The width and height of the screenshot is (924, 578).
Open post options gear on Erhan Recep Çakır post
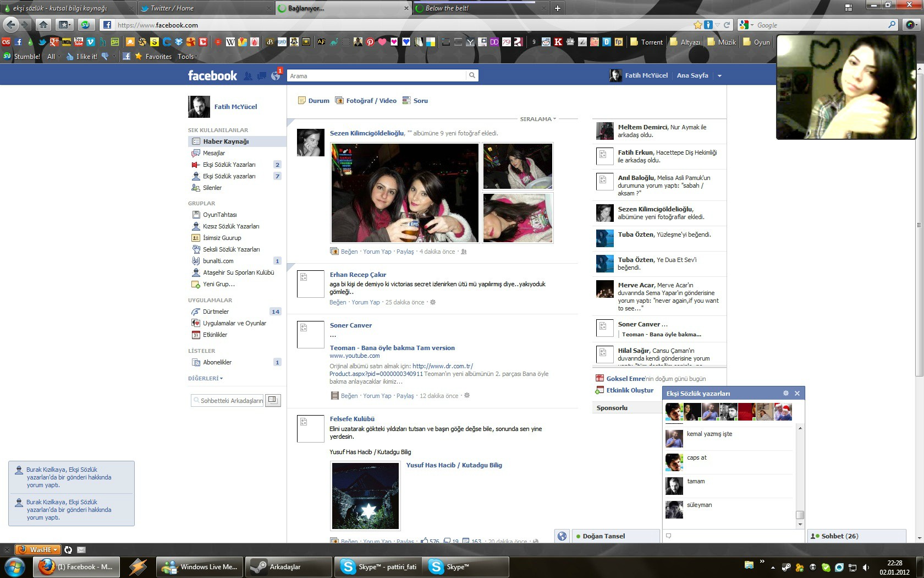coord(433,302)
